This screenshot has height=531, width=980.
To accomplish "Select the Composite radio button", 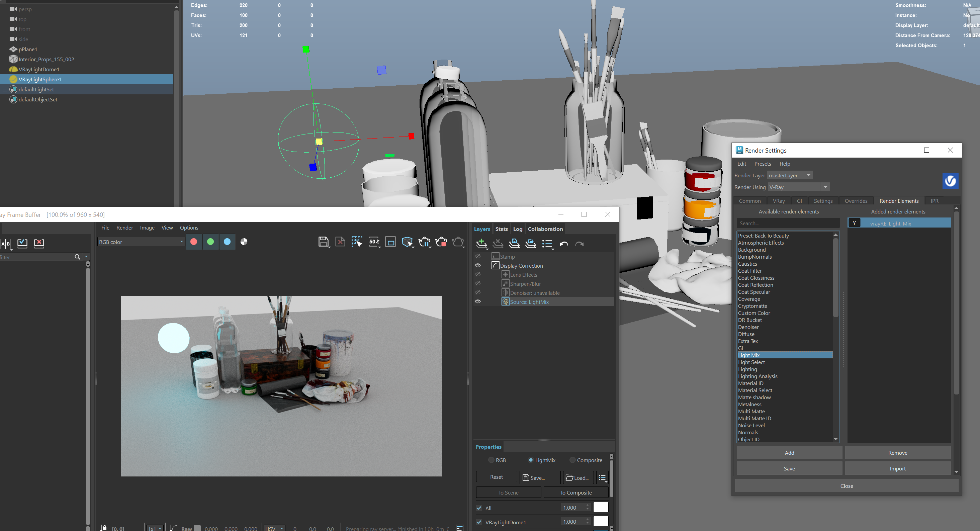I will [x=572, y=460].
